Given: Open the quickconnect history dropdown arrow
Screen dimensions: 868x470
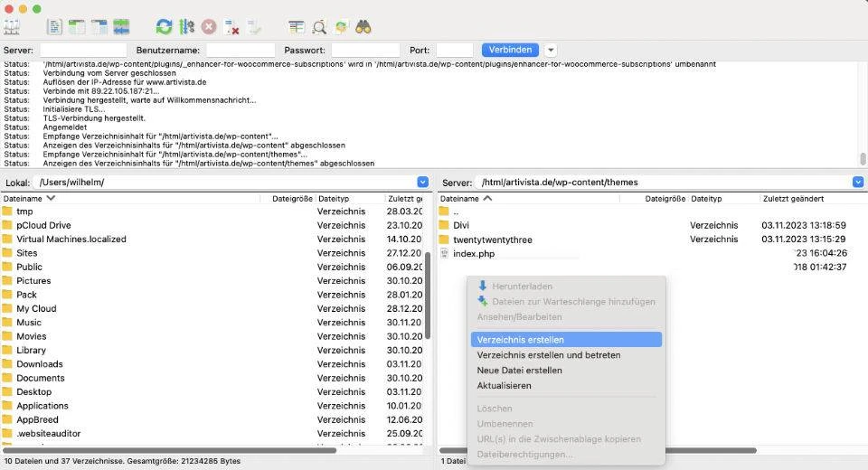Looking at the screenshot, I should (551, 50).
